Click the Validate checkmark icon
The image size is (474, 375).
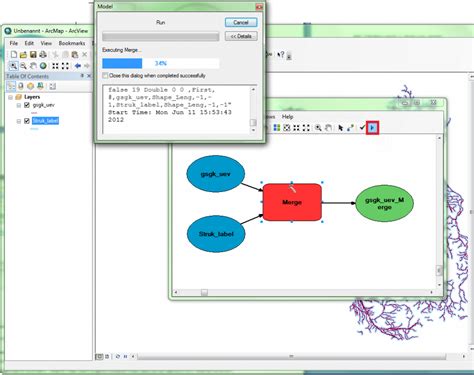(x=362, y=127)
